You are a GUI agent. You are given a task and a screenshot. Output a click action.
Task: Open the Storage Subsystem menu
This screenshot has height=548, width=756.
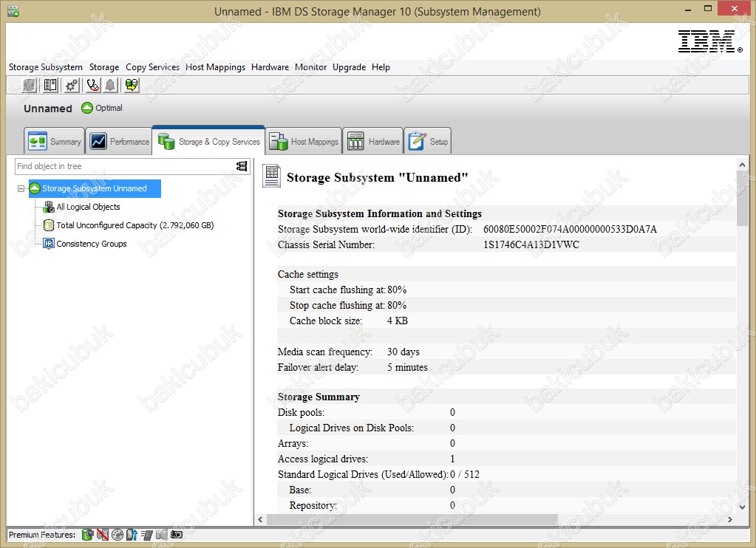46,67
